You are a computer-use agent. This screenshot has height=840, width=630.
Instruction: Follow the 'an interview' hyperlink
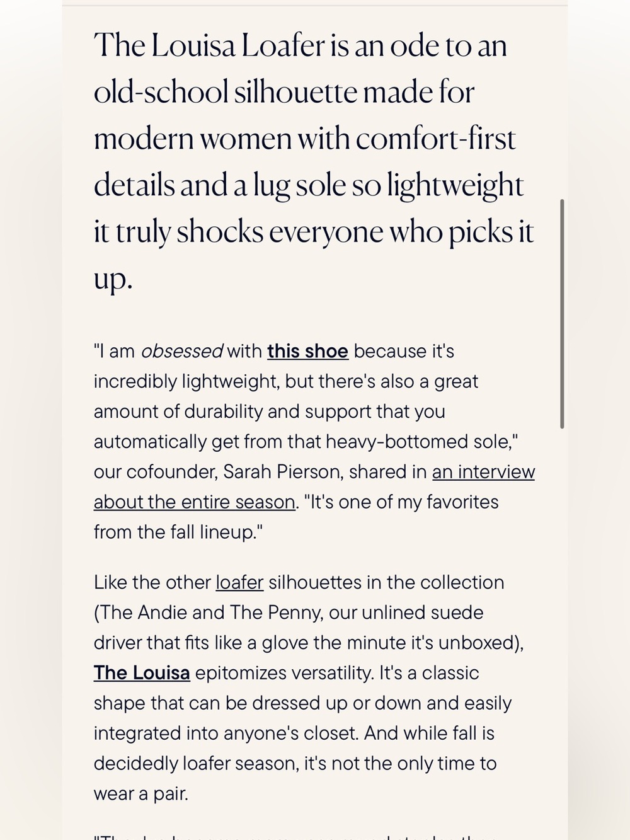[483, 472]
